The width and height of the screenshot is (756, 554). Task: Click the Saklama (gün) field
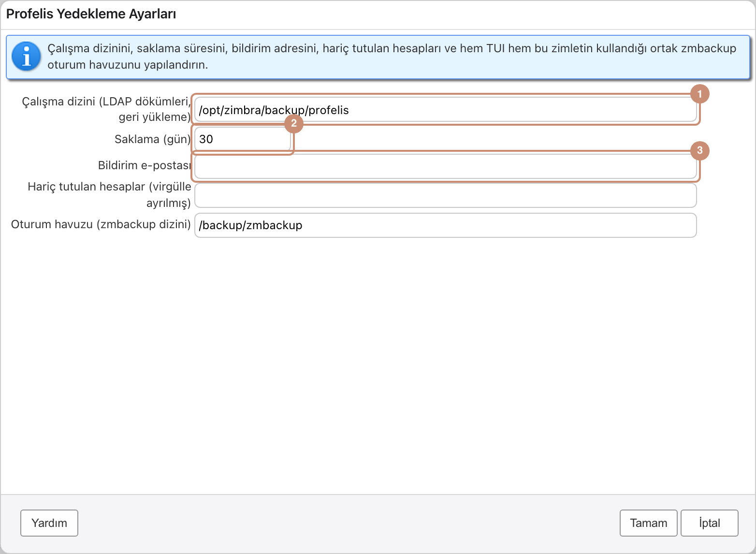(243, 139)
